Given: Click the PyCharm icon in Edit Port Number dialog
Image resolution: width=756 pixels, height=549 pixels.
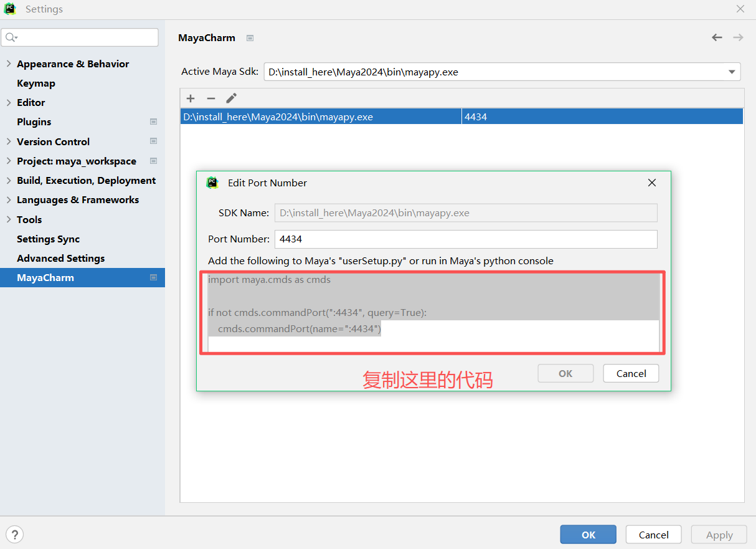Looking at the screenshot, I should click(x=212, y=183).
